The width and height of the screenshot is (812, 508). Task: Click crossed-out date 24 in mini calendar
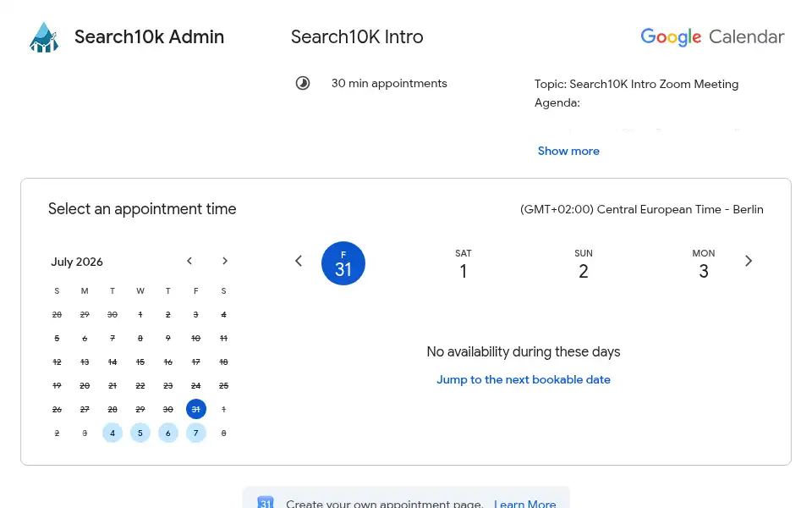(x=195, y=386)
